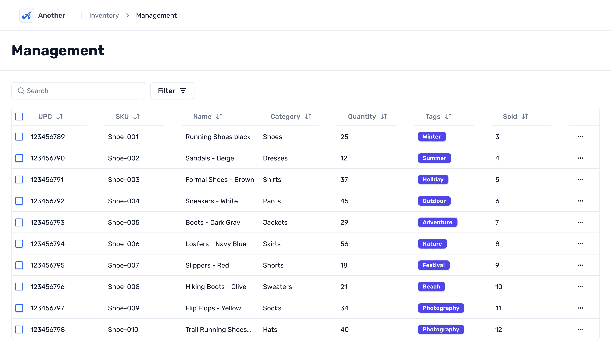611x364 pixels.
Task: Sort by Sold column arrows icon
Action: (525, 117)
